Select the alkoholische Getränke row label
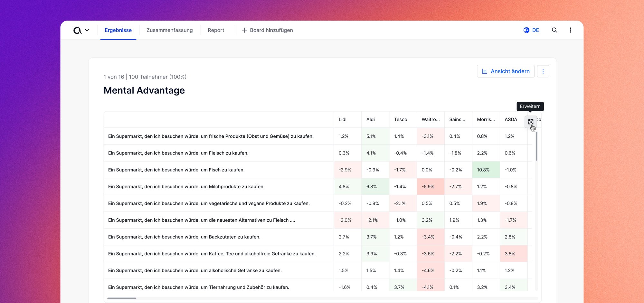Screen dimensions: 644x303 (195, 271)
